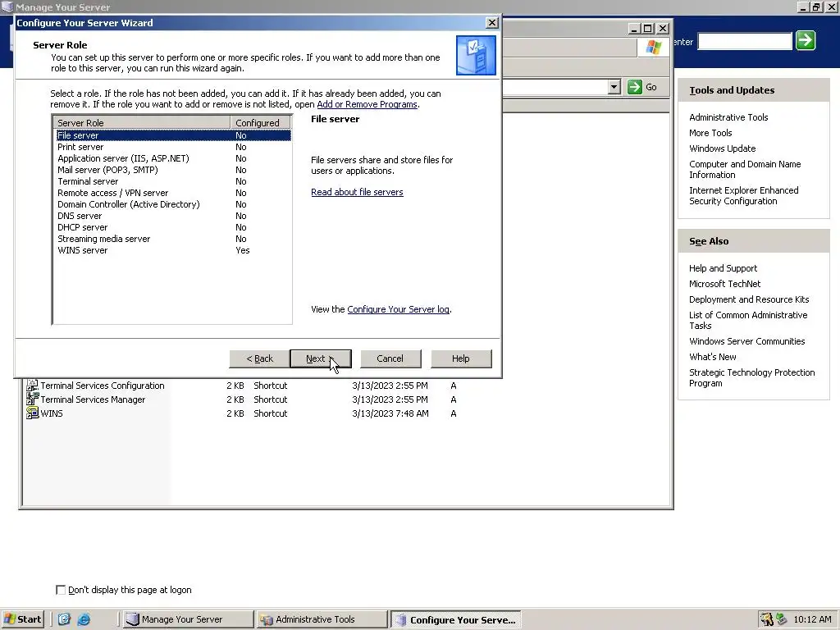840x630 pixels.
Task: Launch Internet Explorer from quick launch
Action: point(84,619)
